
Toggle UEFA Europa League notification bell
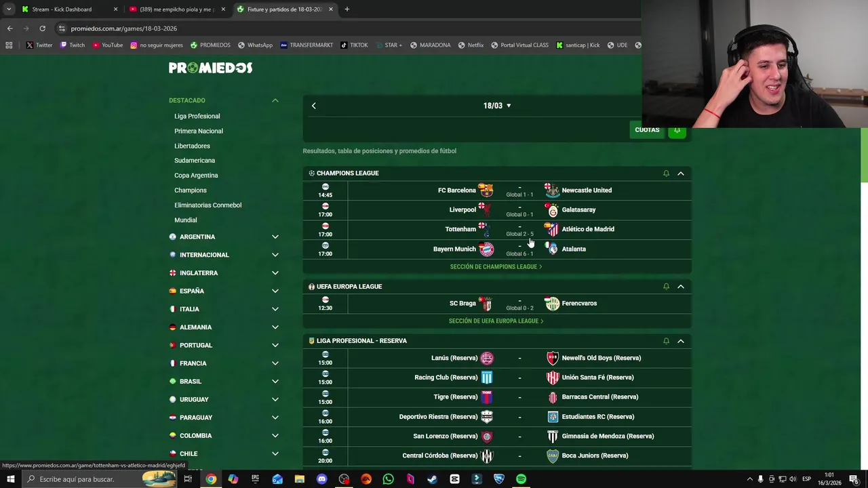point(666,287)
